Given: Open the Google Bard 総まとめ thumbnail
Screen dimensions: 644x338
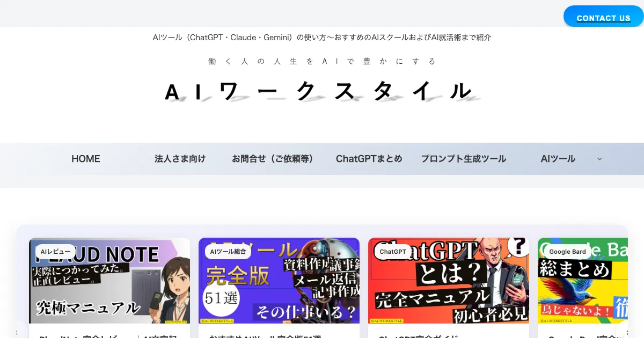Looking at the screenshot, I should coord(583,281).
